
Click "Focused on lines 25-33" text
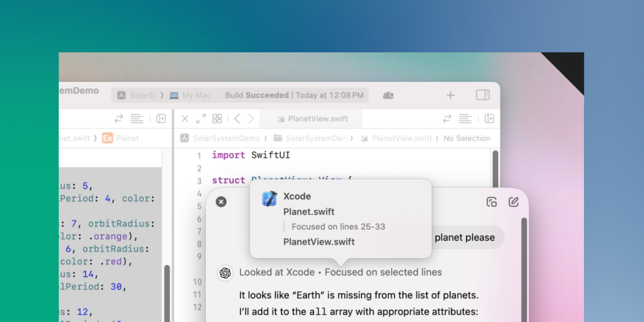[x=338, y=227]
